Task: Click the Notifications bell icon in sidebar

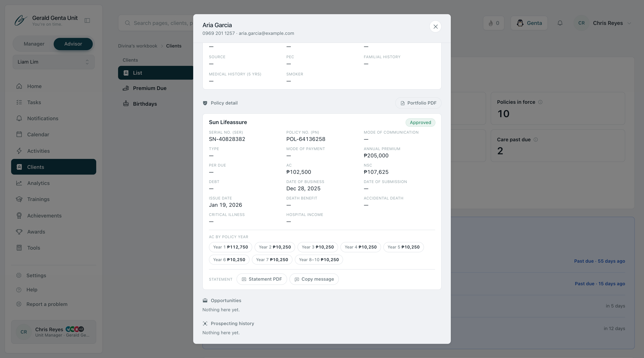Action: (19, 118)
